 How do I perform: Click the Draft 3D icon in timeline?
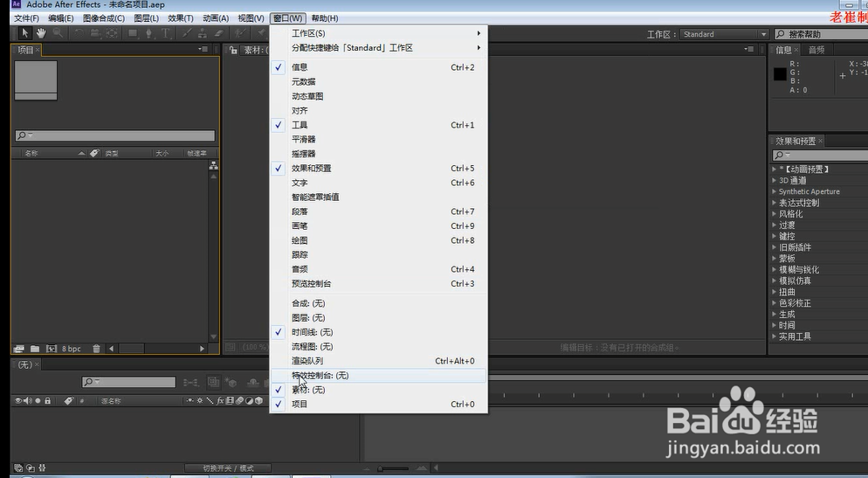231,382
